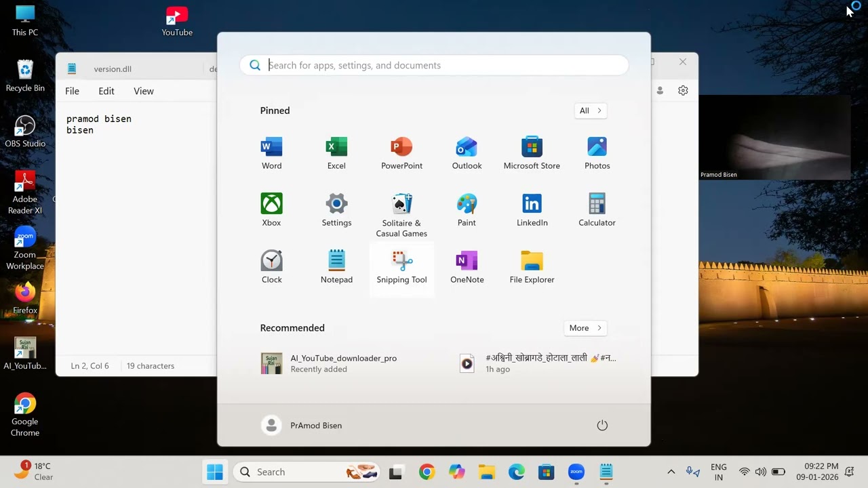Select the This PC desktop icon
This screenshot has width=868, height=488.
click(x=25, y=20)
